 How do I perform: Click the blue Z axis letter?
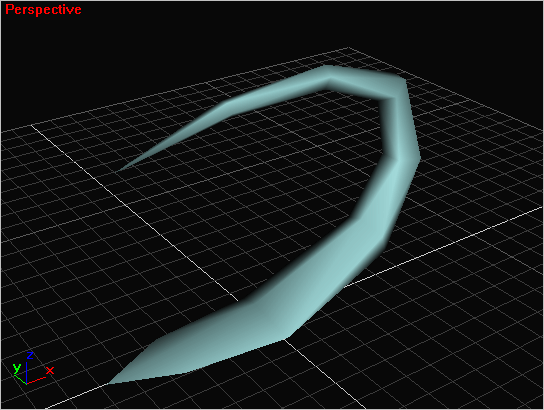click(x=30, y=355)
